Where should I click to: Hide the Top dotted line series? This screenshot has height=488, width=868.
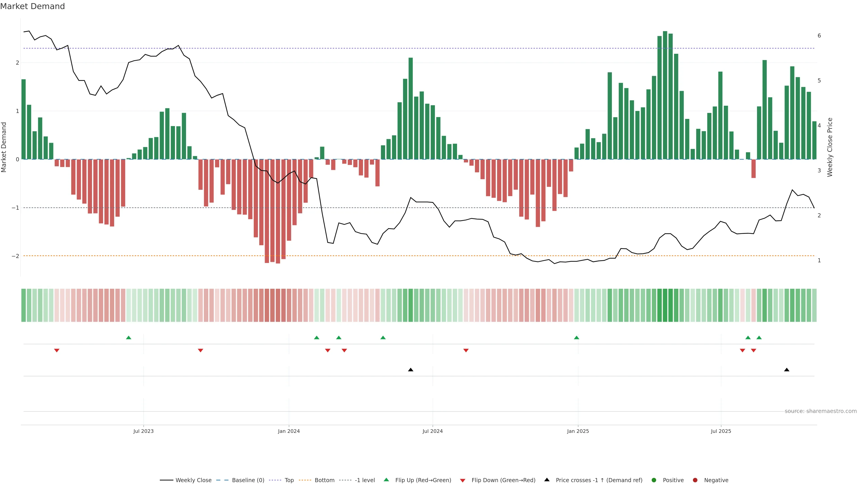[x=289, y=480]
